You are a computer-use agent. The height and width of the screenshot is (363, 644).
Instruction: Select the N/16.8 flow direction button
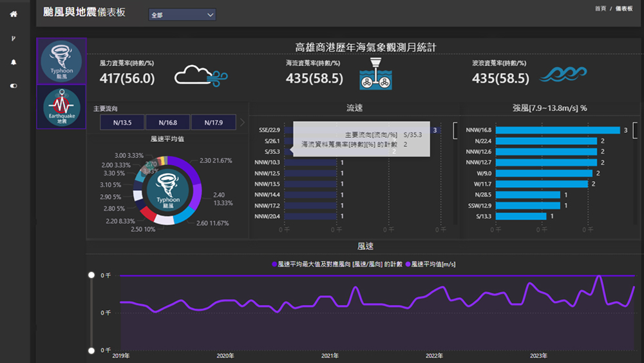(x=167, y=122)
